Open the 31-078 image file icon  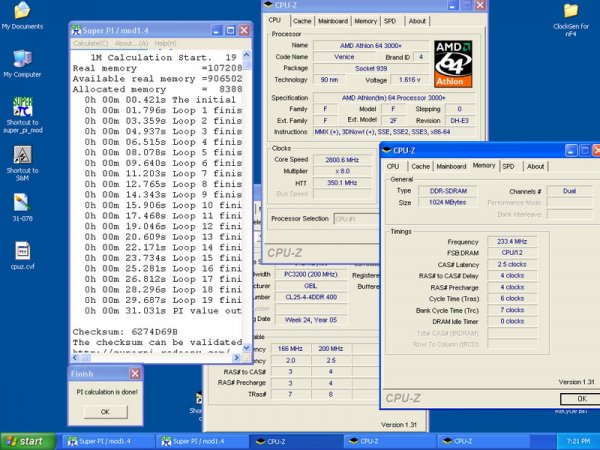[x=22, y=203]
